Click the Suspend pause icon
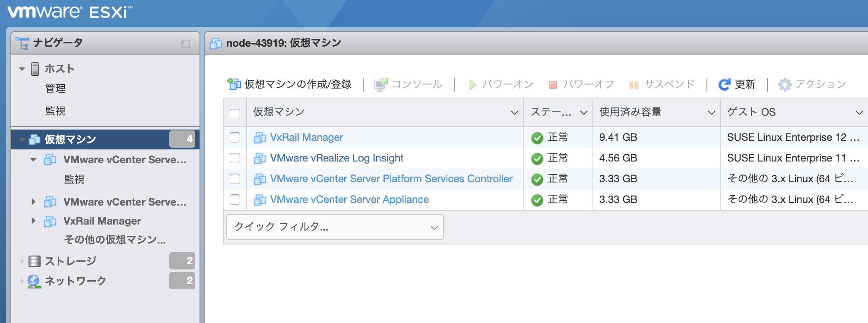This screenshot has height=323, width=868. [x=634, y=85]
